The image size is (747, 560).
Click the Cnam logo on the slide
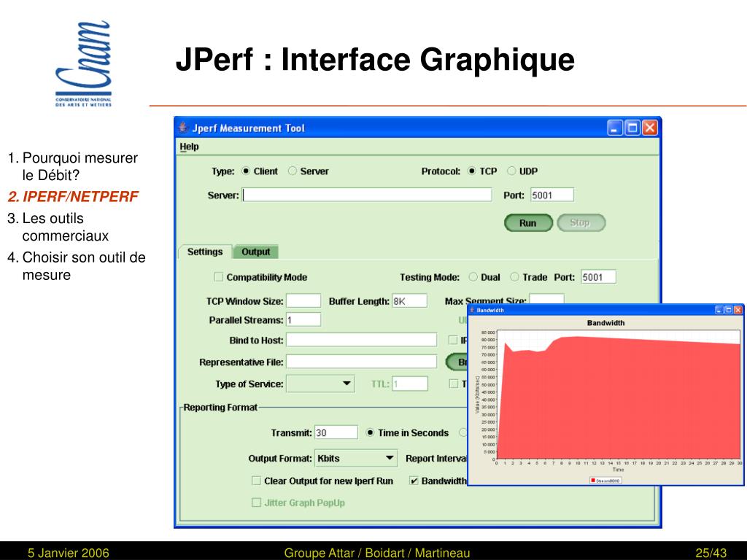[x=83, y=64]
